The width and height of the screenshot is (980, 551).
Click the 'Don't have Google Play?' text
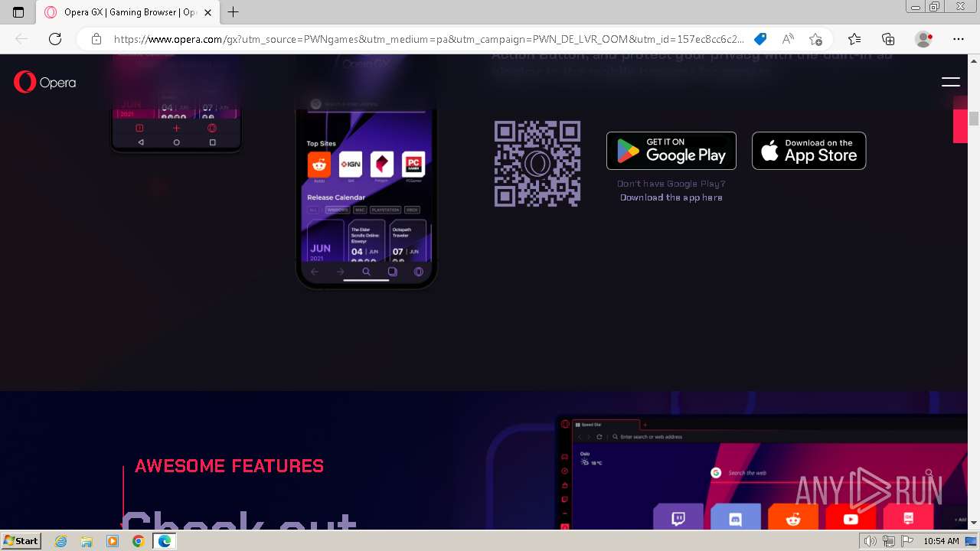click(671, 184)
